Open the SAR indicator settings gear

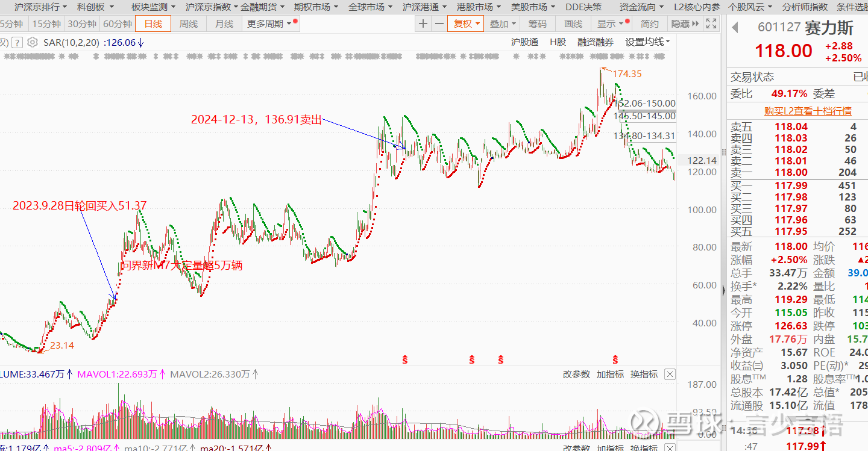click(x=32, y=43)
